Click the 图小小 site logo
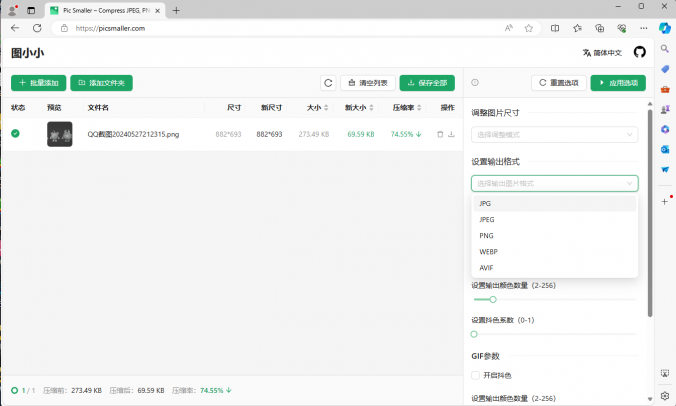Screen dimensions: 676x406 [x=27, y=53]
